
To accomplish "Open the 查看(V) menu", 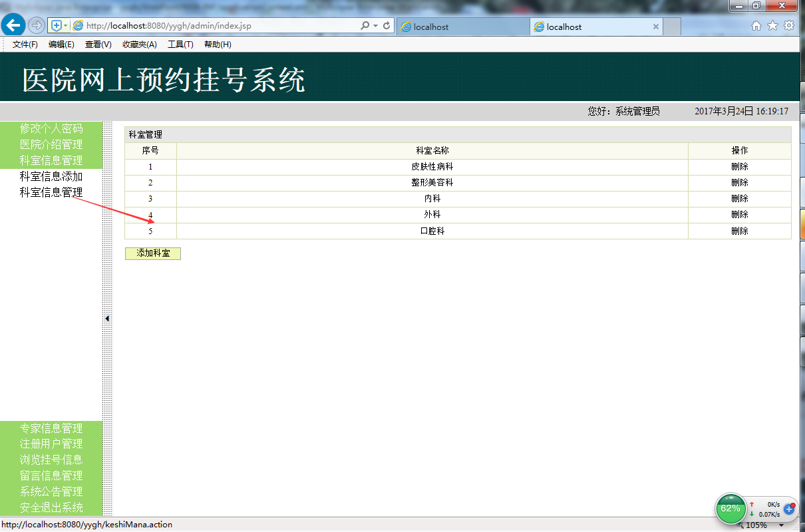I will [98, 45].
